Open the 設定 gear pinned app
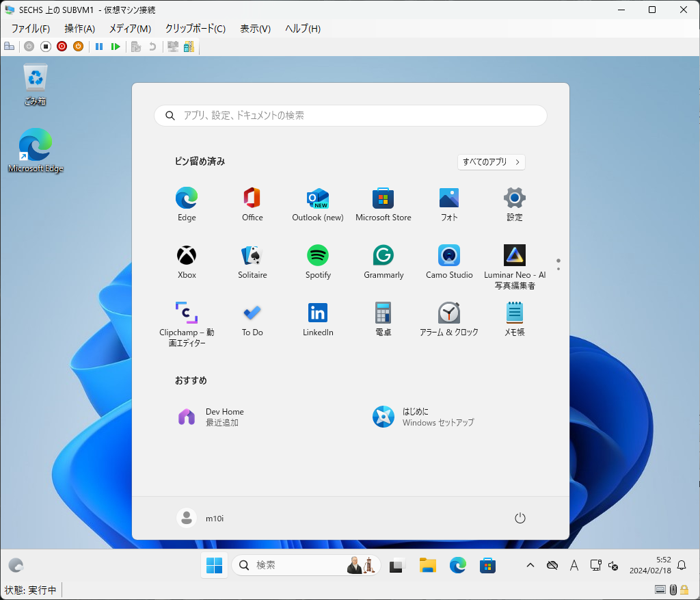The height and width of the screenshot is (600, 700). [514, 204]
